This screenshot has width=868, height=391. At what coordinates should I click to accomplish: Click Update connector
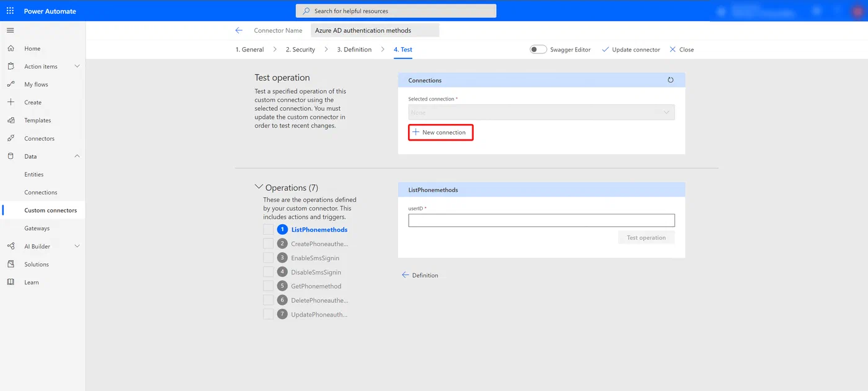click(631, 50)
